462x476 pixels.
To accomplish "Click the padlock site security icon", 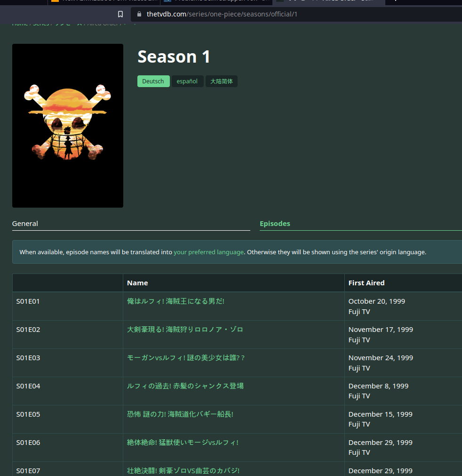I will tap(139, 14).
